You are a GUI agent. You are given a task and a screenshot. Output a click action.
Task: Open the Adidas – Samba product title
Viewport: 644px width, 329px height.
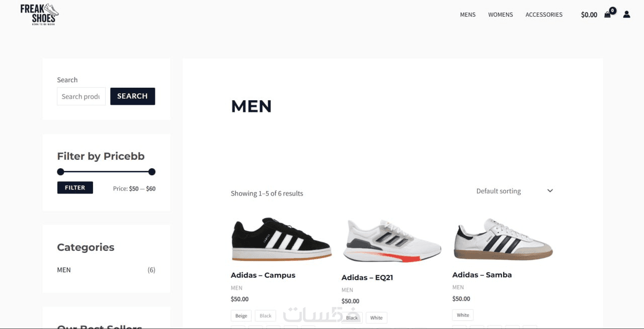coord(482,275)
